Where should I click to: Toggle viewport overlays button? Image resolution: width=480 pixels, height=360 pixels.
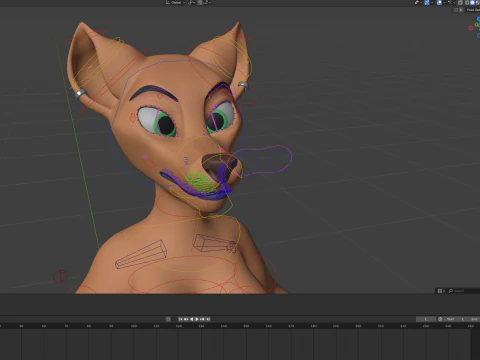pos(439,2)
